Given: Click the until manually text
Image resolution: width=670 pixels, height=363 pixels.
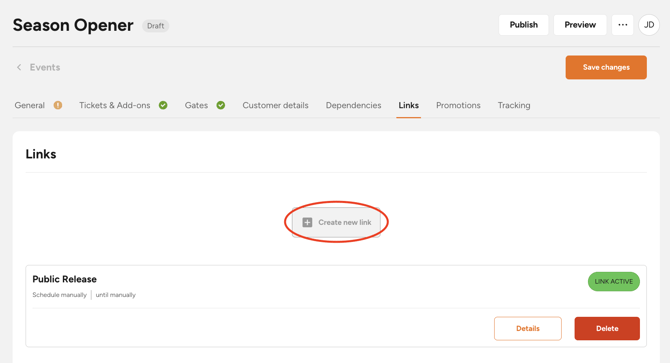Looking at the screenshot, I should point(115,295).
